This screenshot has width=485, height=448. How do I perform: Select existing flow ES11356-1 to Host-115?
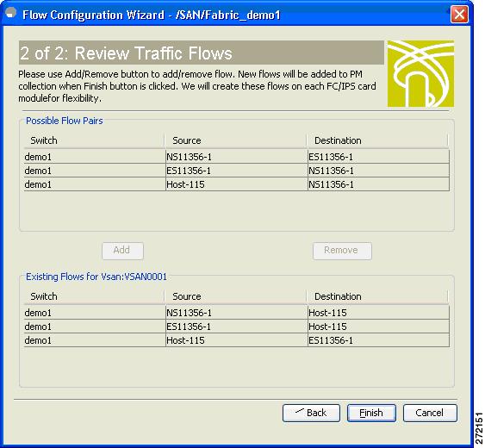(x=237, y=327)
